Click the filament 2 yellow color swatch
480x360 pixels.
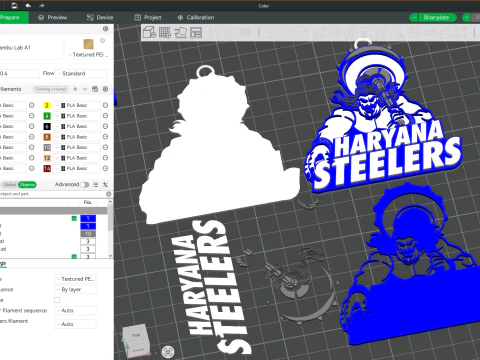(47, 105)
